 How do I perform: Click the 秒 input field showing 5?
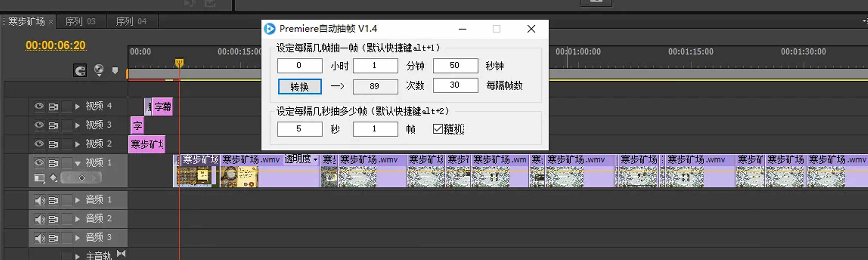(300, 129)
